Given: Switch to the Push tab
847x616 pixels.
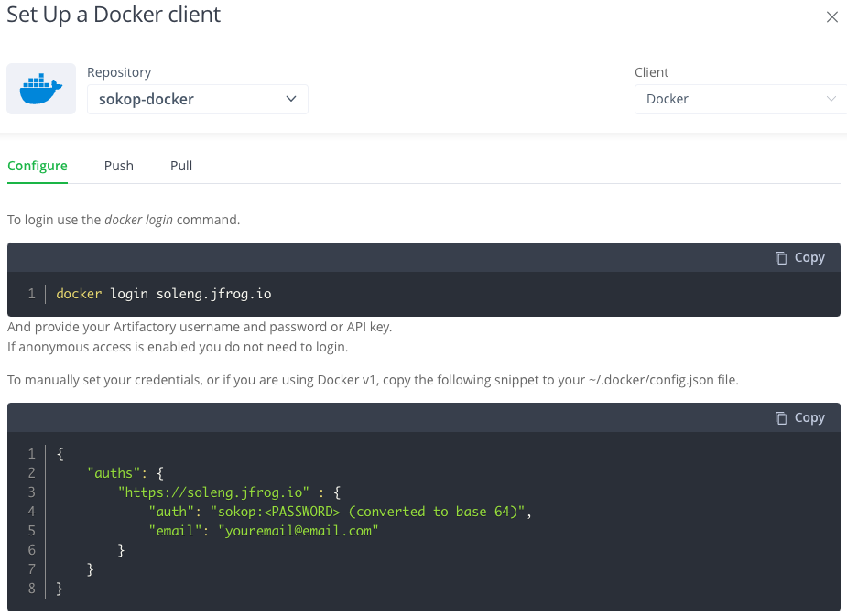Looking at the screenshot, I should [119, 166].
